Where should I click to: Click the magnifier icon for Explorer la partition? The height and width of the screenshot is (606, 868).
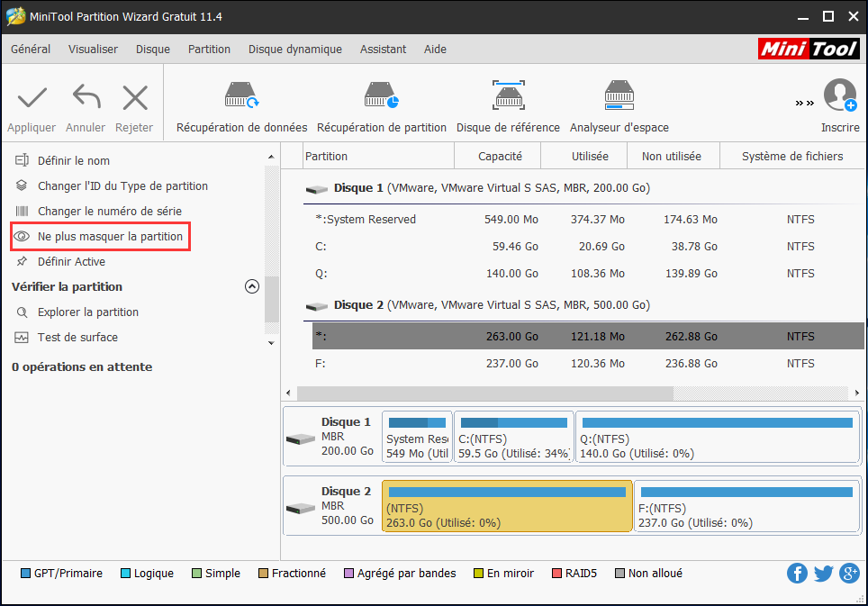click(x=22, y=312)
